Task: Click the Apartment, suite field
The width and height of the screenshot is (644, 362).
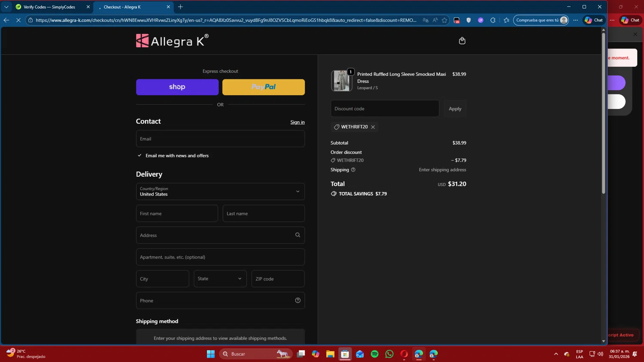Action: [220, 257]
